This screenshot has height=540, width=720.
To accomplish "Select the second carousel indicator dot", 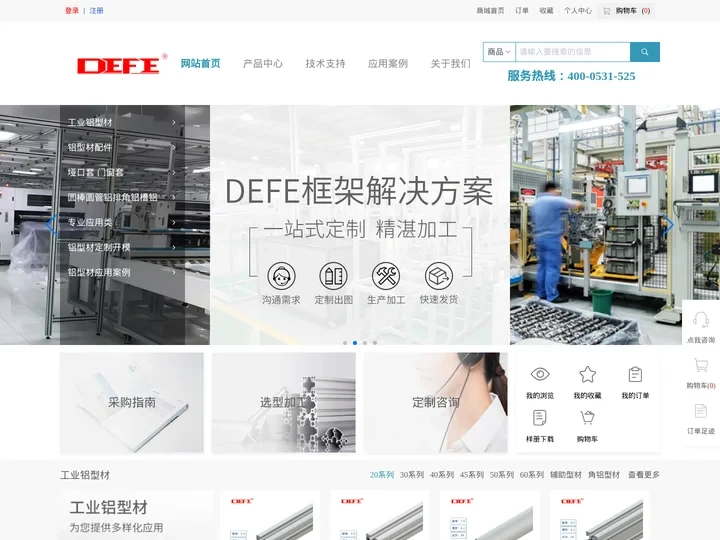I will click(x=355, y=343).
